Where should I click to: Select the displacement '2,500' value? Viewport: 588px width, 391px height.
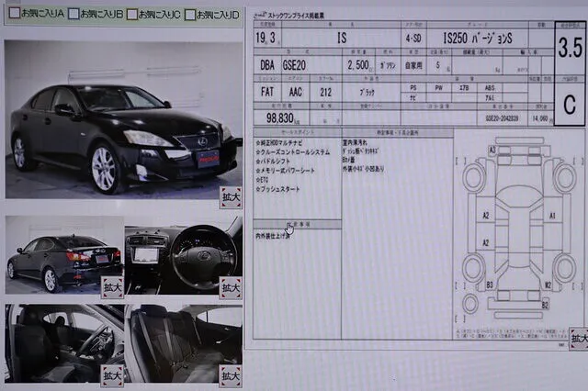tap(358, 65)
